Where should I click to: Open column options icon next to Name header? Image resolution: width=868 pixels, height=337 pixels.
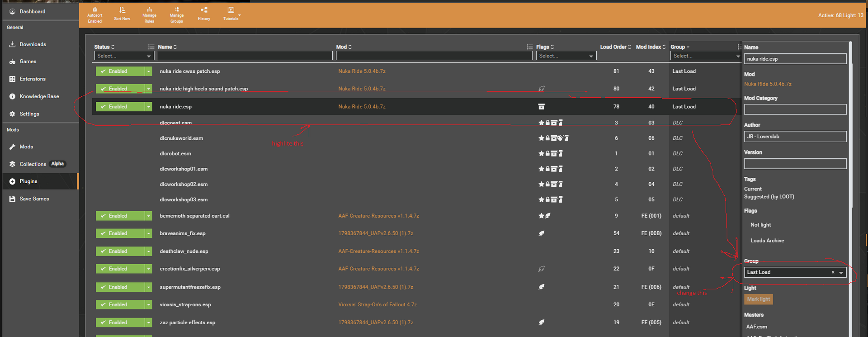pos(151,47)
